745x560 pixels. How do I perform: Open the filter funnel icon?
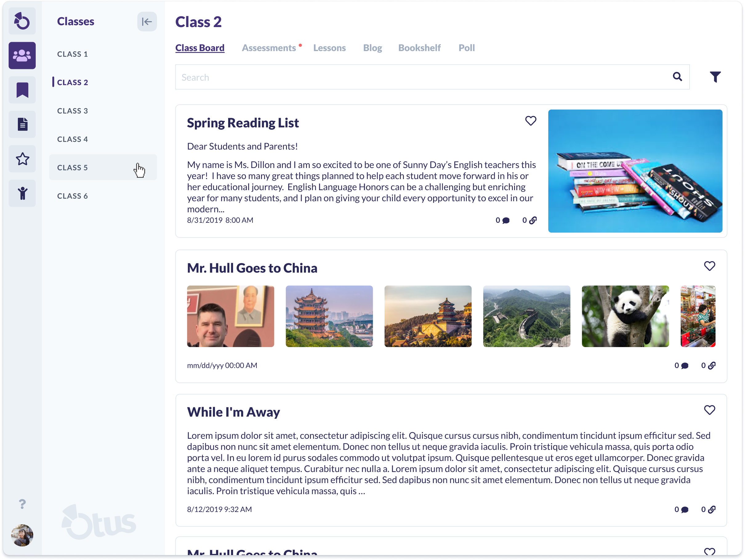coord(715,77)
